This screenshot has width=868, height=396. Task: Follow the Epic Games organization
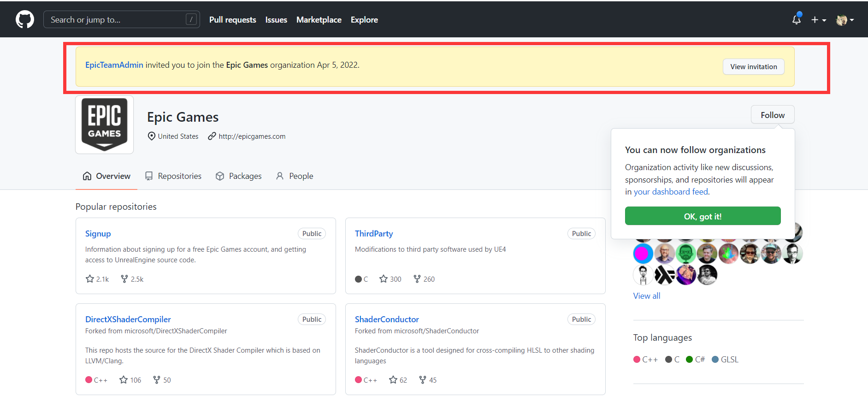point(772,115)
